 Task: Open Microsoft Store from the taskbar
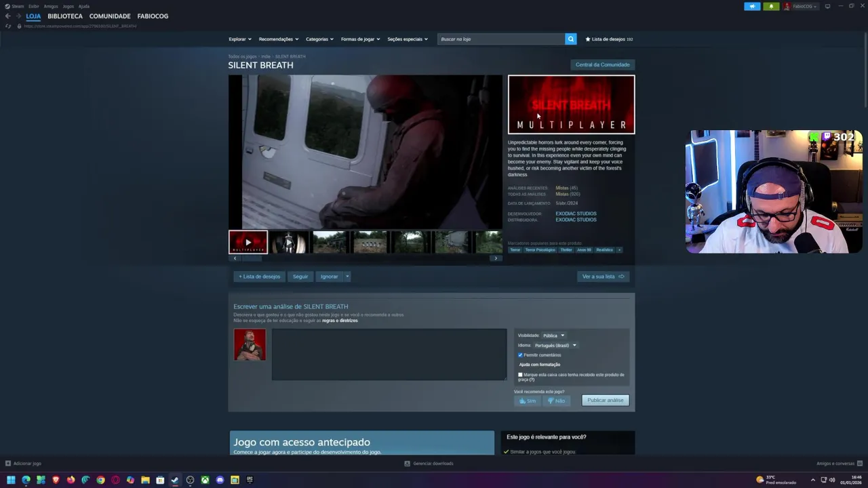pyautogui.click(x=160, y=480)
